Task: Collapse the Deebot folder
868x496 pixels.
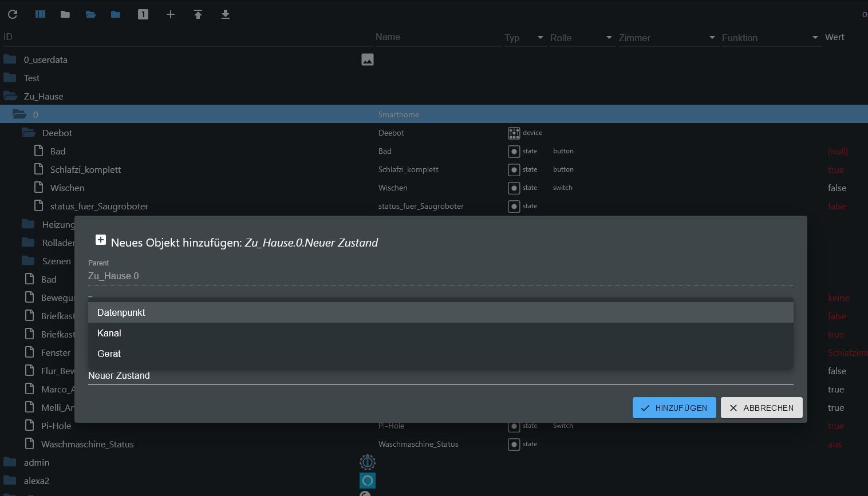Action: (x=29, y=133)
